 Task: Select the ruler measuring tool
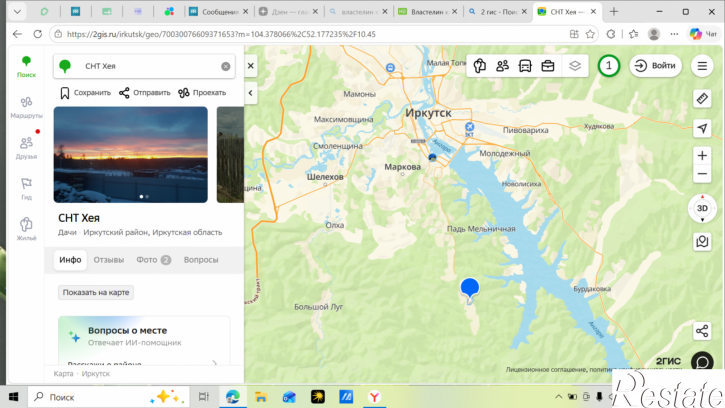pos(702,98)
